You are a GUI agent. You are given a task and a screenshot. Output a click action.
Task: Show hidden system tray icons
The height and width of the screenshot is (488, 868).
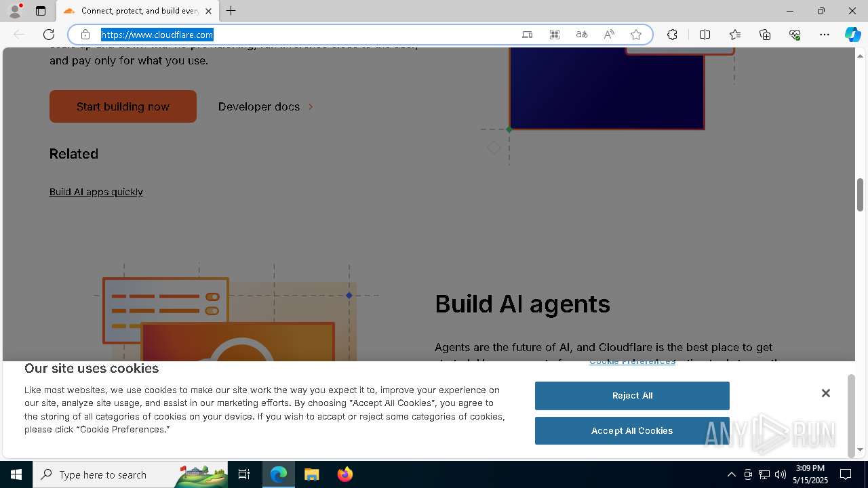731,474
